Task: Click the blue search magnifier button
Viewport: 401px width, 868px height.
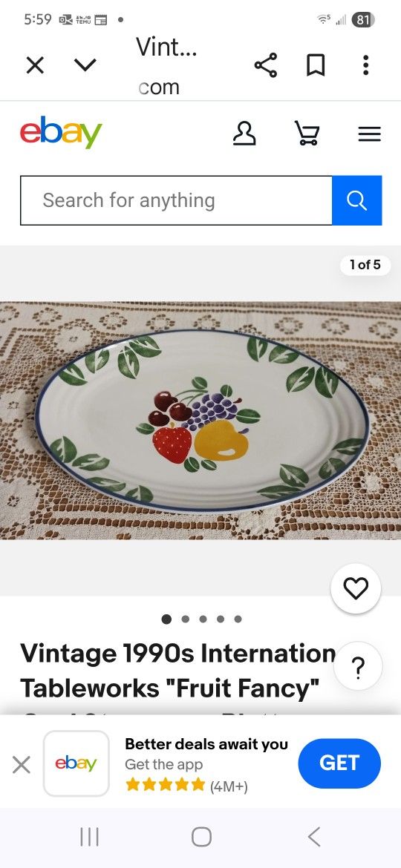Action: click(356, 200)
